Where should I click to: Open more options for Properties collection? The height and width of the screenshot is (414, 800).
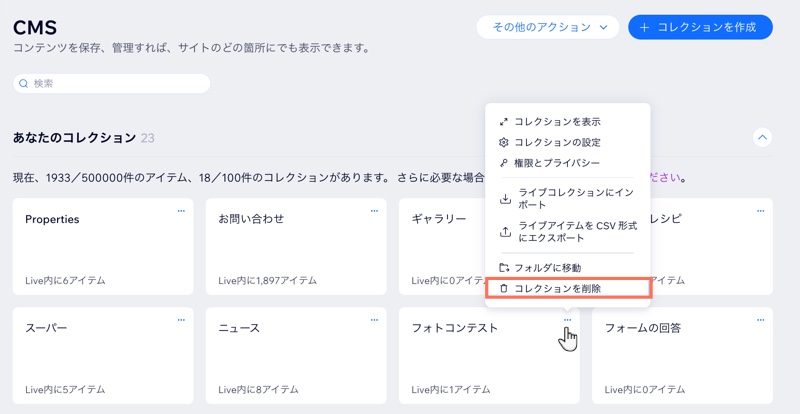click(x=181, y=211)
